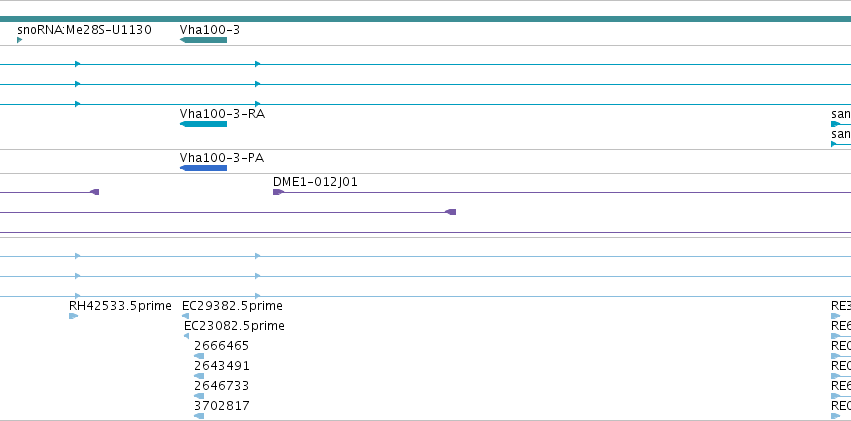Click the 3702817 label text
This screenshot has width=851, height=421.
click(x=221, y=406)
